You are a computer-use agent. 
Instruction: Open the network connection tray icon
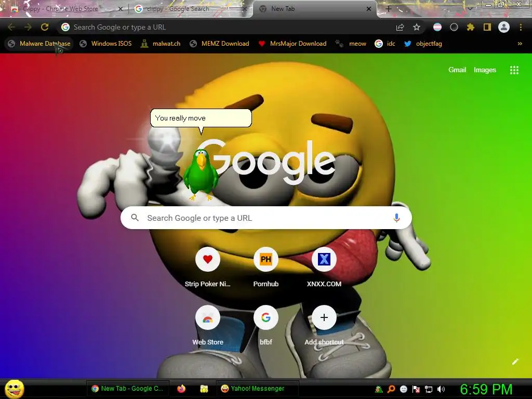point(429,389)
